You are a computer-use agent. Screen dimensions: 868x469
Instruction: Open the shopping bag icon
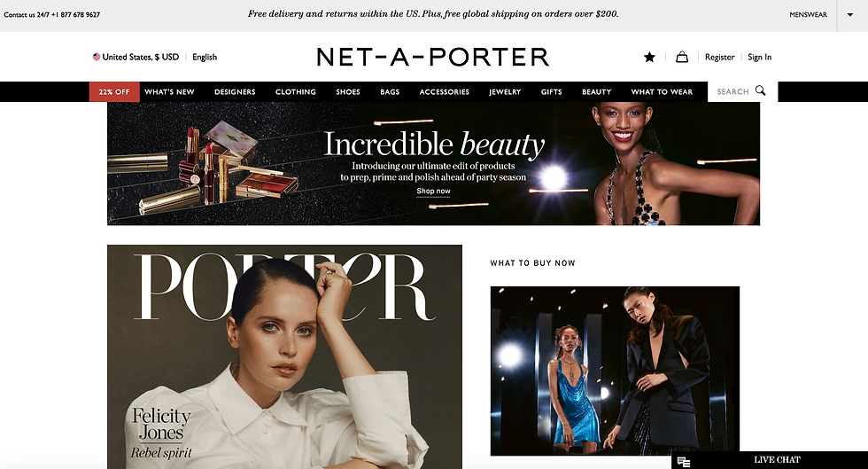(x=682, y=57)
